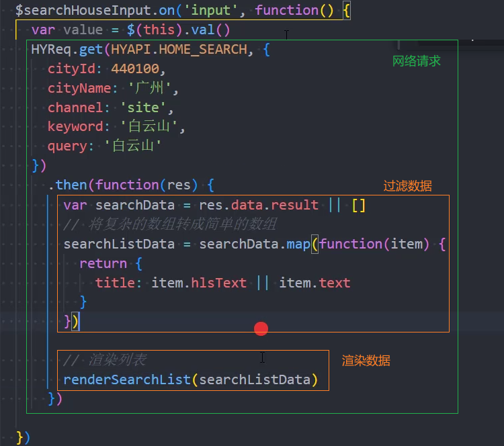Click the renderSearchList function call
504x446 pixels.
pos(127,380)
